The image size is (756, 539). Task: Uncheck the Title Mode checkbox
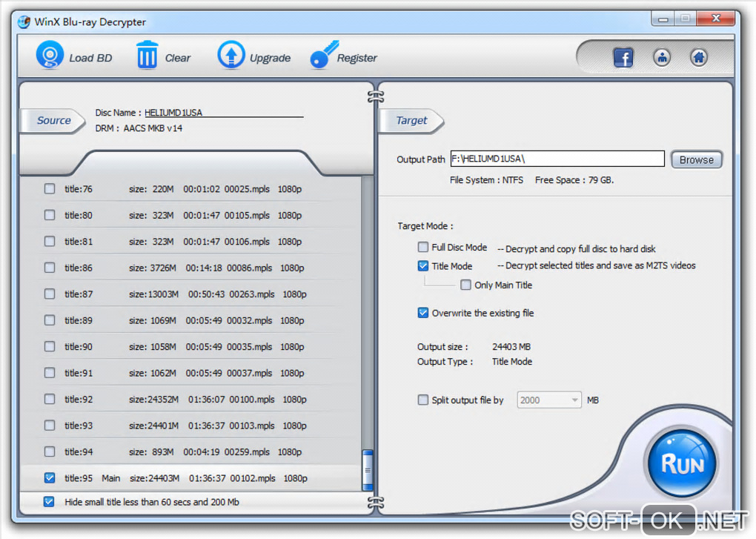pyautogui.click(x=422, y=265)
